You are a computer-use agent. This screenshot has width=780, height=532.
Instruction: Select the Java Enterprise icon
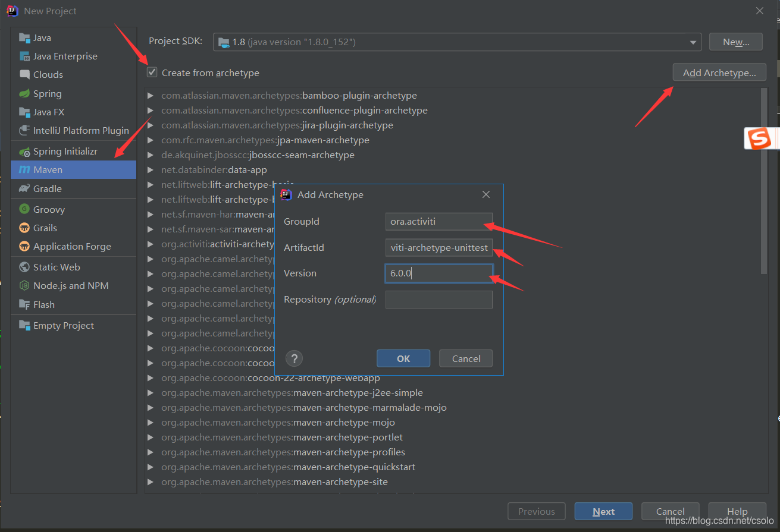click(24, 56)
